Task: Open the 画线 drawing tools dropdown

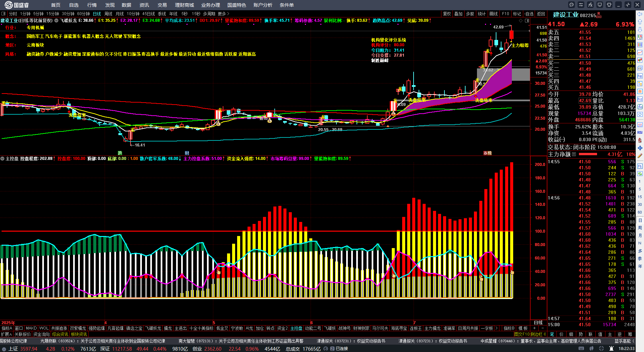Action: pyautogui.click(x=494, y=14)
